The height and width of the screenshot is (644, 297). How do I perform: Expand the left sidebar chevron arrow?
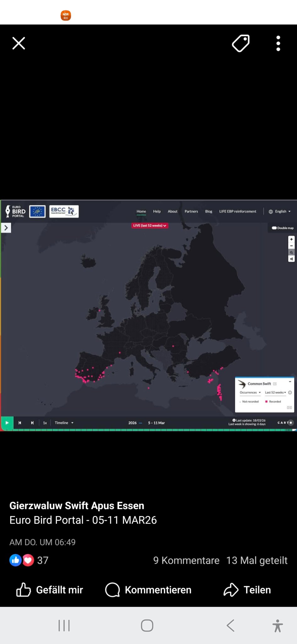[6, 228]
